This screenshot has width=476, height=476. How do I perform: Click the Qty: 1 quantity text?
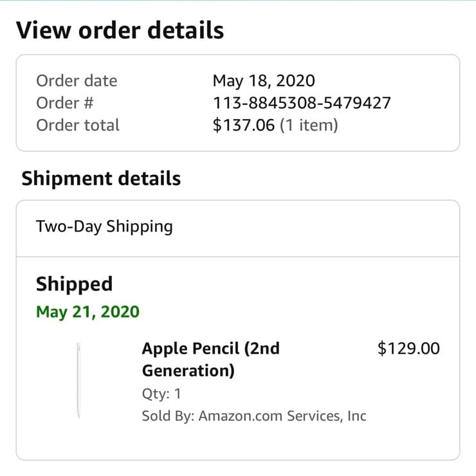click(x=161, y=394)
